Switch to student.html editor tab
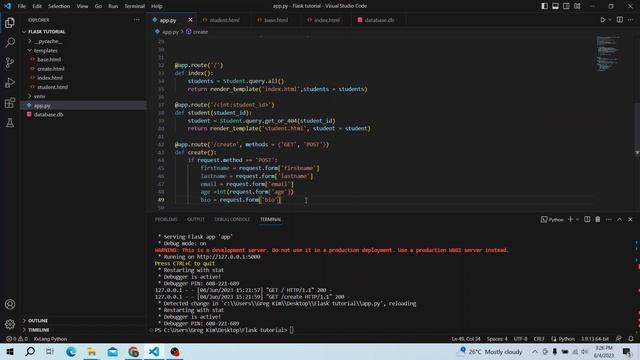 click(224, 20)
